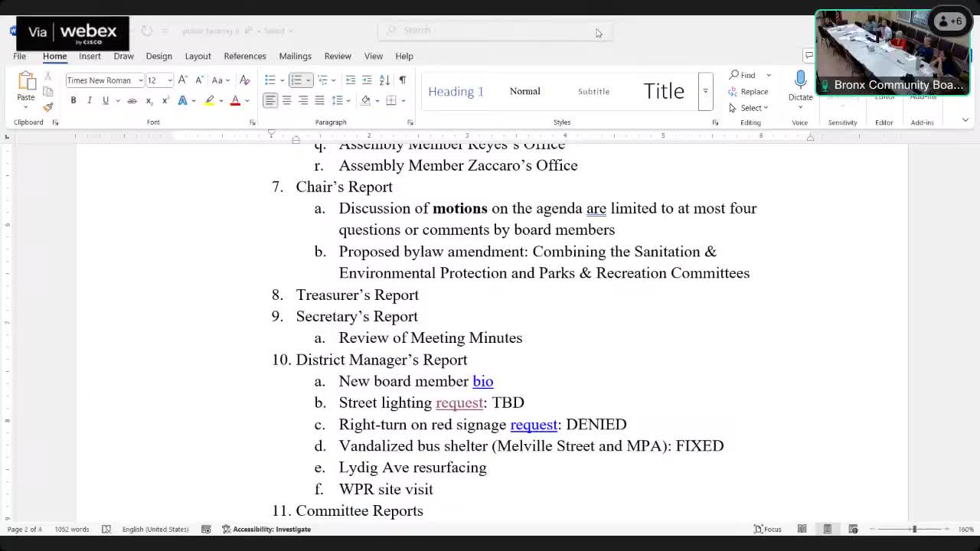The image size is (980, 551).
Task: Cut the selection with the scissors icon
Action: click(x=47, y=76)
